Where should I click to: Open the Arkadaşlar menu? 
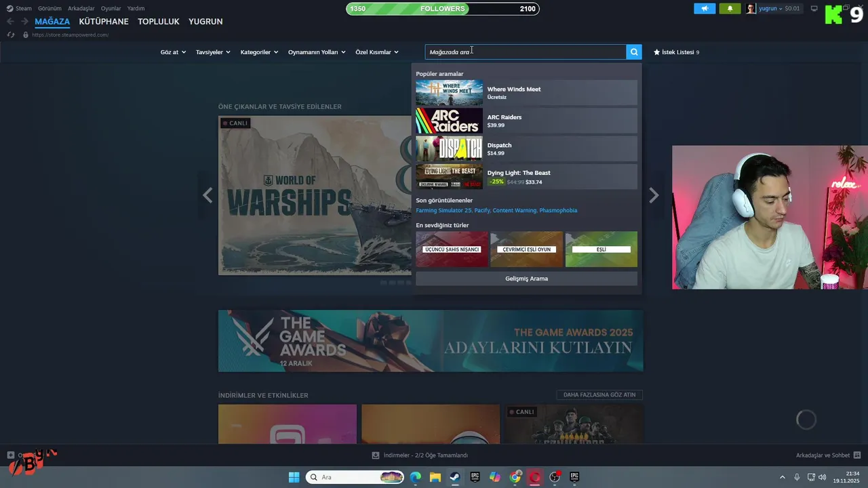pos(81,9)
